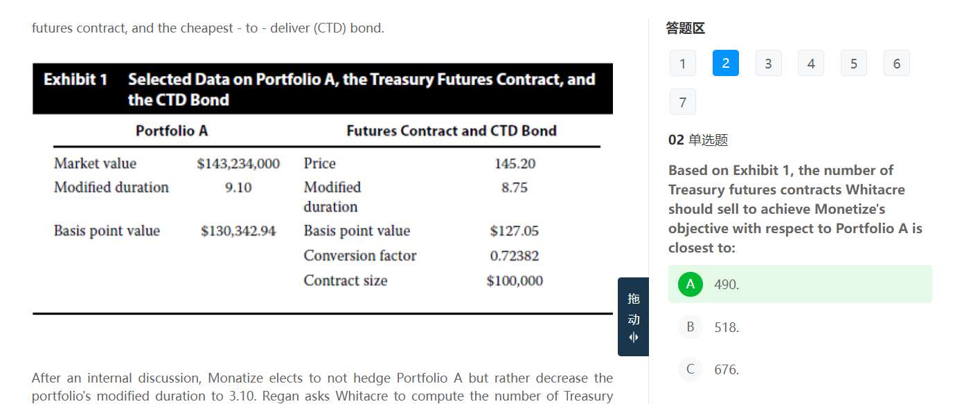Click the question stem about Treasury futures contracts

pos(796,209)
